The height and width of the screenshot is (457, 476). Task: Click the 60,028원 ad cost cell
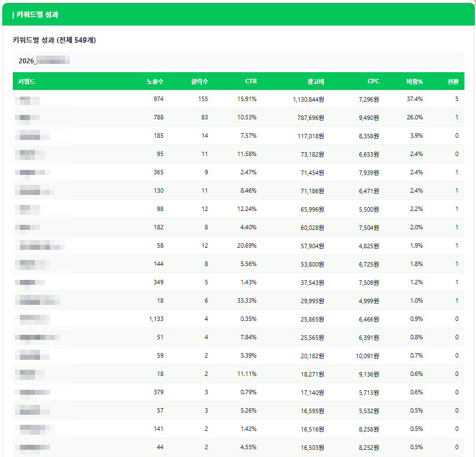click(x=312, y=228)
